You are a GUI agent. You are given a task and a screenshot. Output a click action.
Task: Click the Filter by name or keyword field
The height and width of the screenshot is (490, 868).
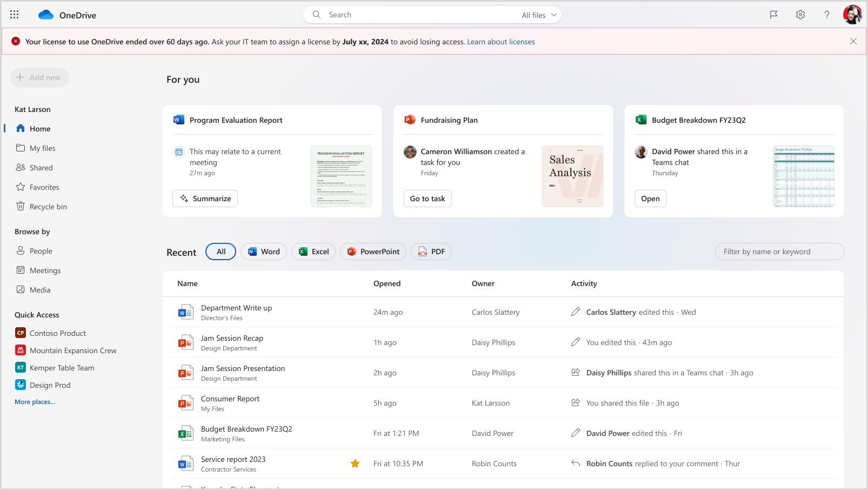779,251
